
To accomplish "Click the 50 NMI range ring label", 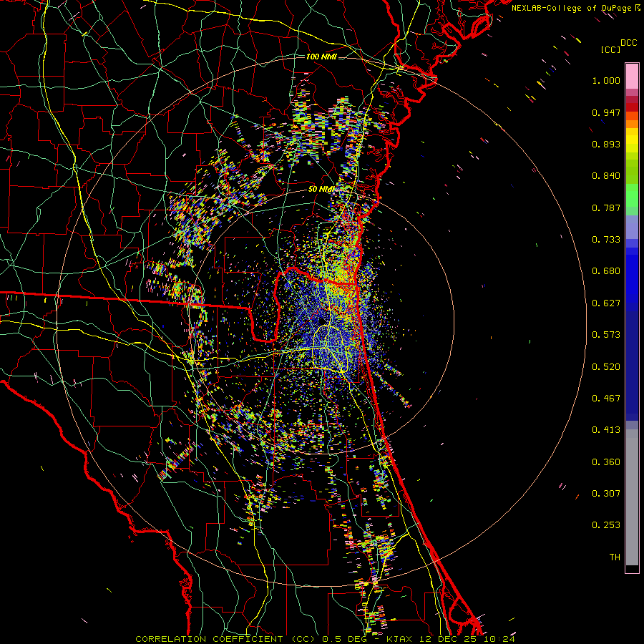I will pyautogui.click(x=321, y=189).
